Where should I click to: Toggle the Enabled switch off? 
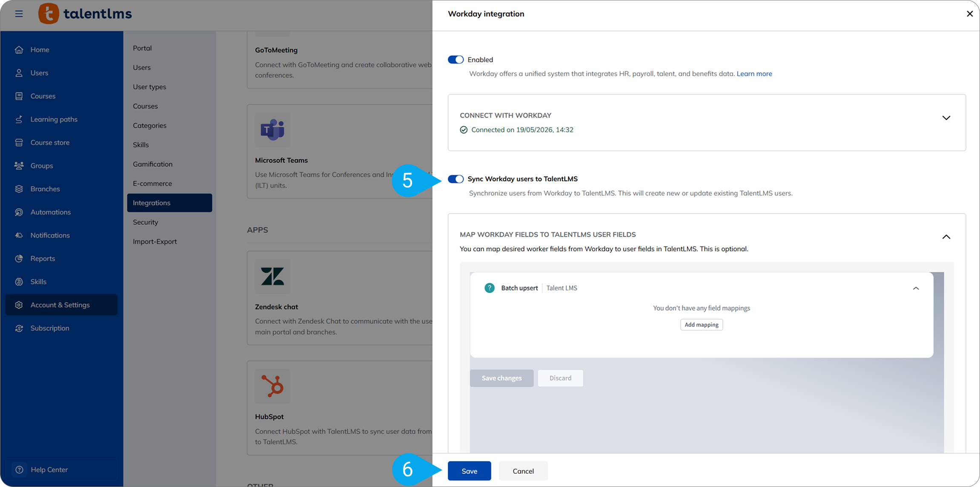[456, 60]
